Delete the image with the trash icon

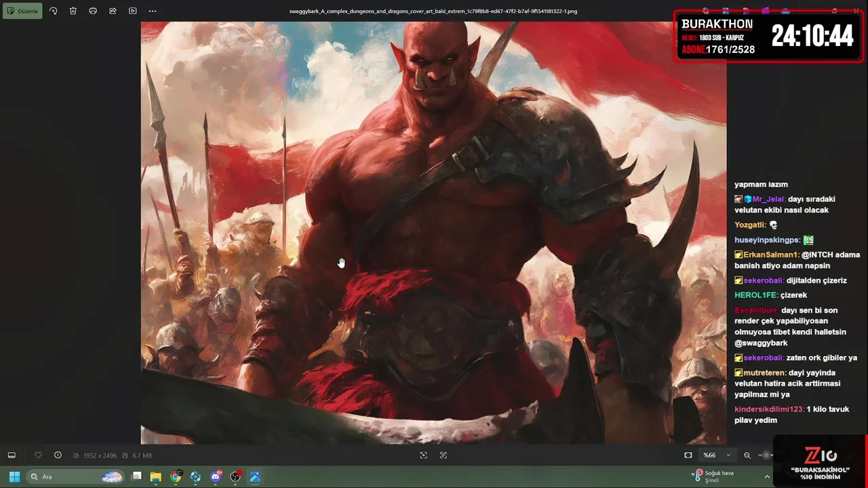pos(73,11)
